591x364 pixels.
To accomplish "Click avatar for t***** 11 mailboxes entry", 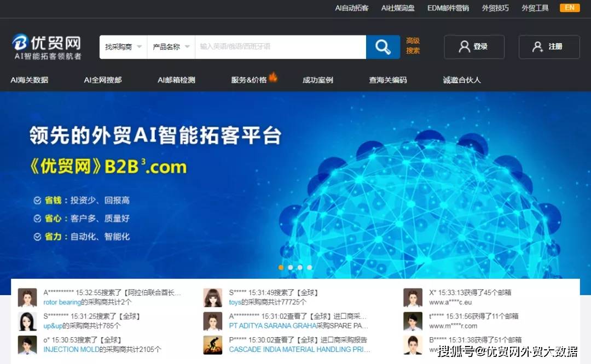I will (413, 321).
